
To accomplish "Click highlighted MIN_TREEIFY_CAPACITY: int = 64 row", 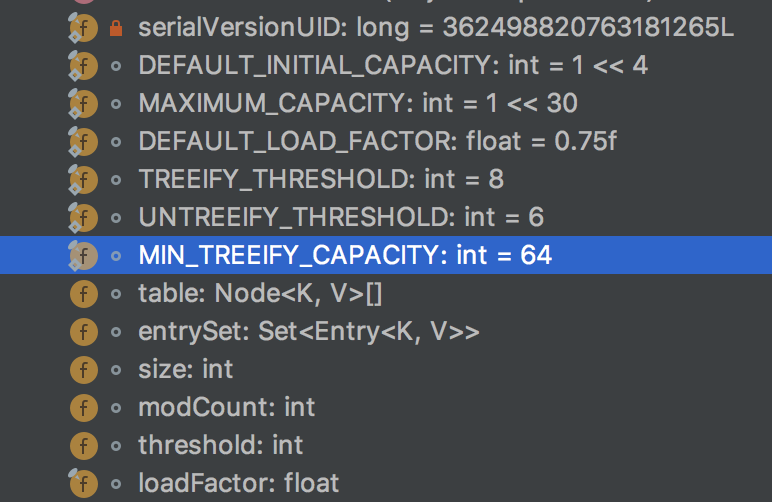I will click(386, 255).
